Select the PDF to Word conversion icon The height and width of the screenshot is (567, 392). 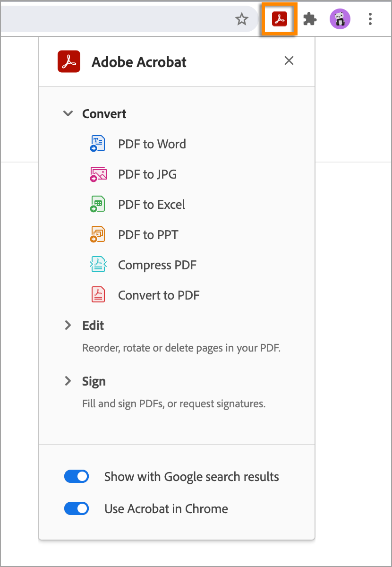[97, 144]
